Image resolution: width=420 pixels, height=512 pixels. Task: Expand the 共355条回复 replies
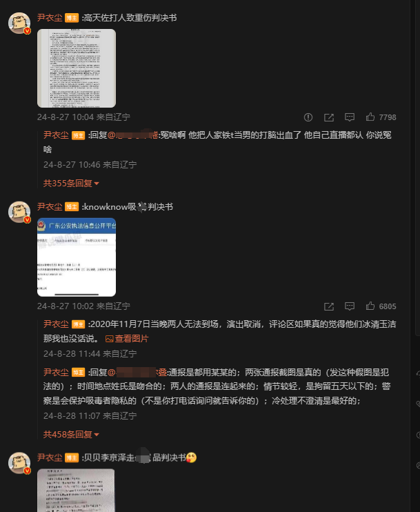[71, 183]
